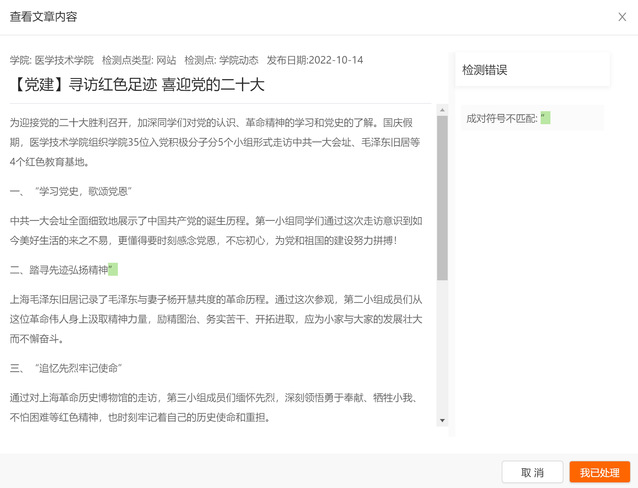Click the green highlighted quote in error list
Image resolution: width=638 pixels, height=488 pixels.
pos(545,118)
